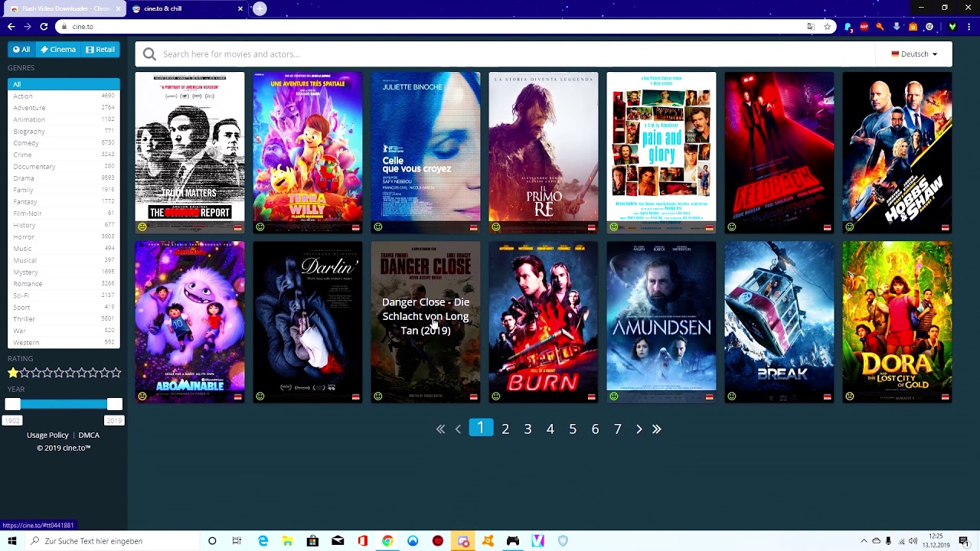This screenshot has height=551, width=980.
Task: Click the browser address bar
Action: tap(436, 27)
